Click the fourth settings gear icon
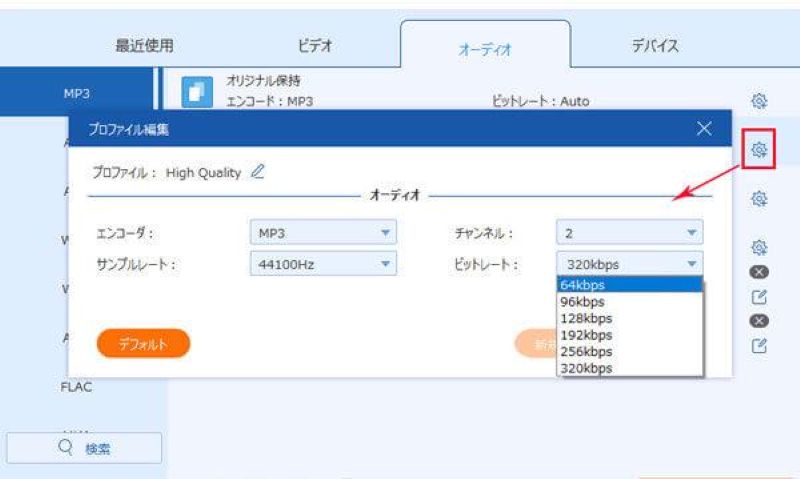 pyautogui.click(x=759, y=247)
